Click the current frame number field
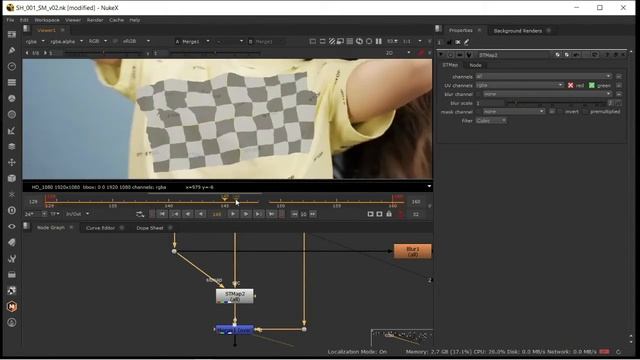 pos(216,214)
